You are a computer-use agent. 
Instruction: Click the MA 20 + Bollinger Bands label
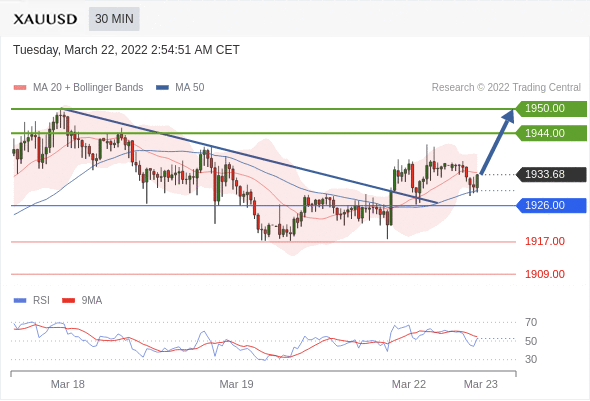88,87
